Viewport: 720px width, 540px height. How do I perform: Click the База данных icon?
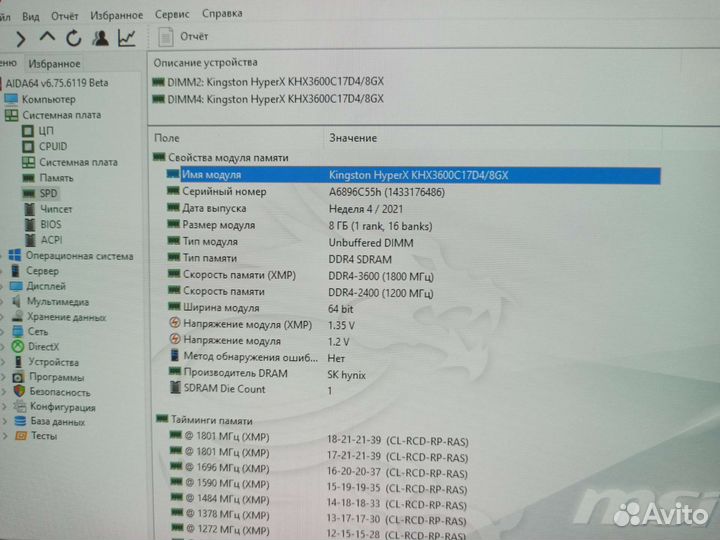pyautogui.click(x=20, y=421)
